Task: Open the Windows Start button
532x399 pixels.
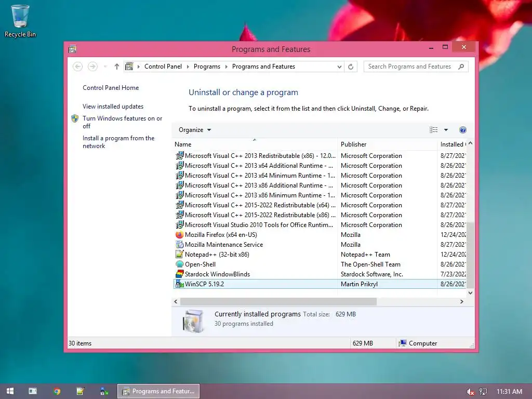Action: (10, 391)
